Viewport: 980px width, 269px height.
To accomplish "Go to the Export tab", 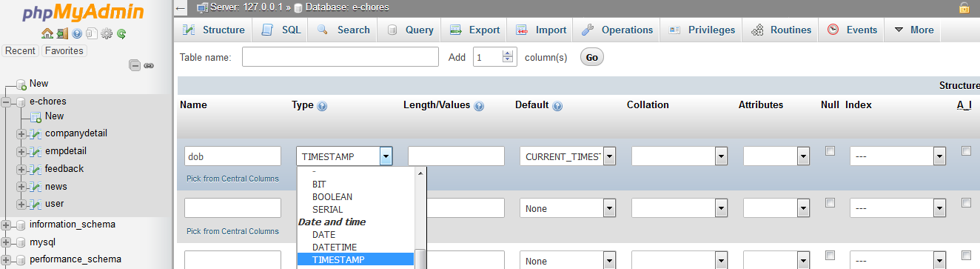I will (x=474, y=30).
